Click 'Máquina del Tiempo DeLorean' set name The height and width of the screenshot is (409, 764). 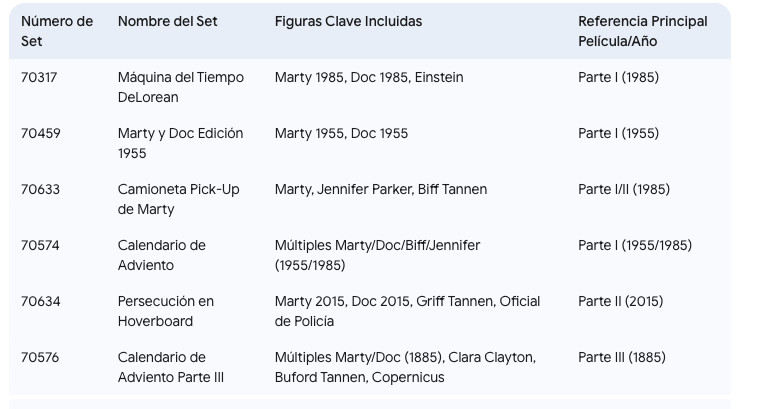click(180, 87)
